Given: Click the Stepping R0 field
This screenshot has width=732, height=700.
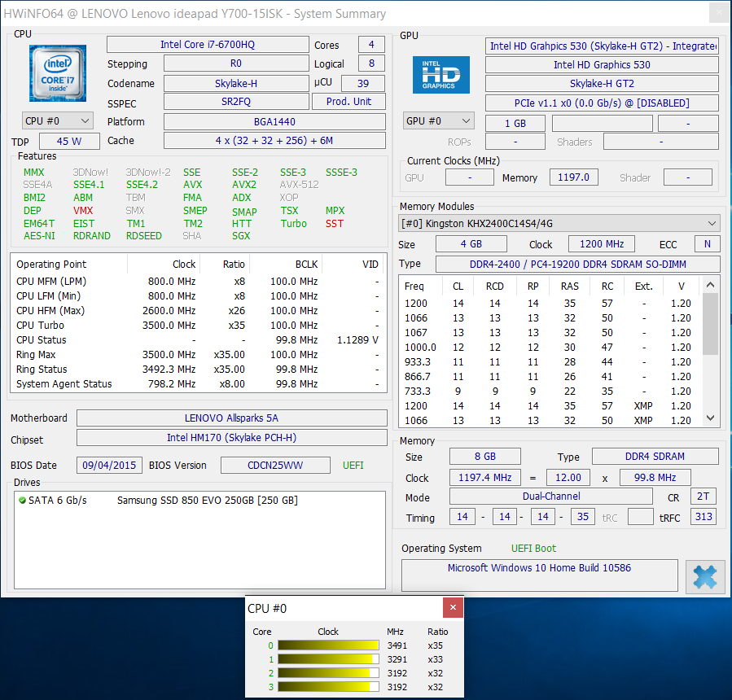Looking at the screenshot, I should pos(236,63).
